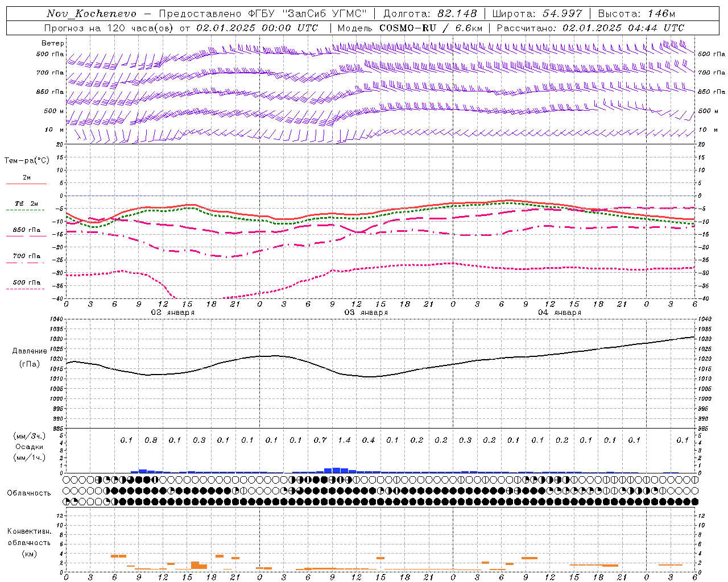The width and height of the screenshot is (728, 582).
Task: Click the 0.8 precipitation amount value
Action: [x=151, y=440]
